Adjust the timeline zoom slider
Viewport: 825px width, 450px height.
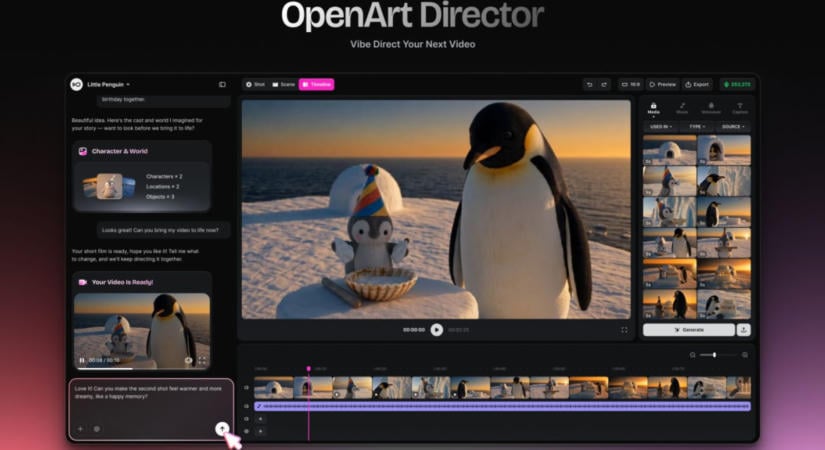point(718,355)
